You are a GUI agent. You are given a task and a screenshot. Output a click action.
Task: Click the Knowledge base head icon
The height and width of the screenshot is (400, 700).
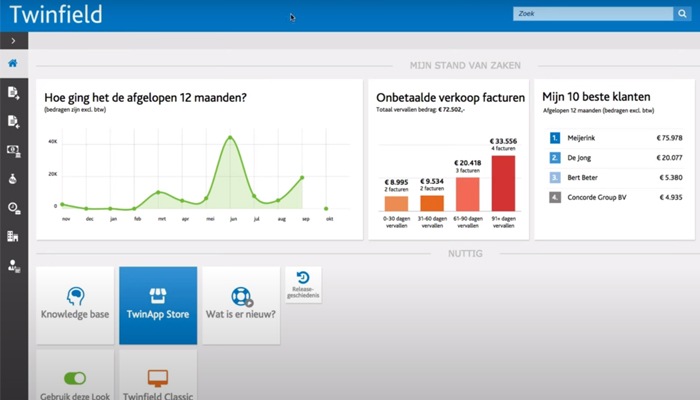coord(75,296)
